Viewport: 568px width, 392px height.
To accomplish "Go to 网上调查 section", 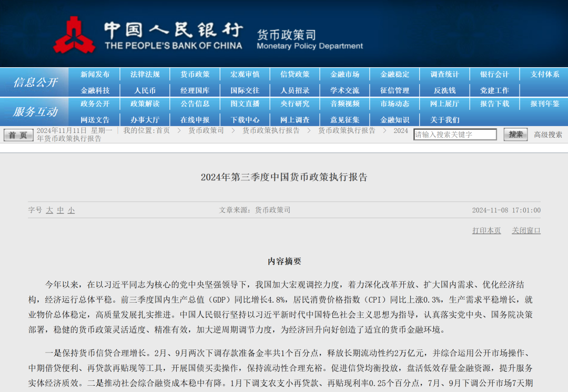I will 295,120.
